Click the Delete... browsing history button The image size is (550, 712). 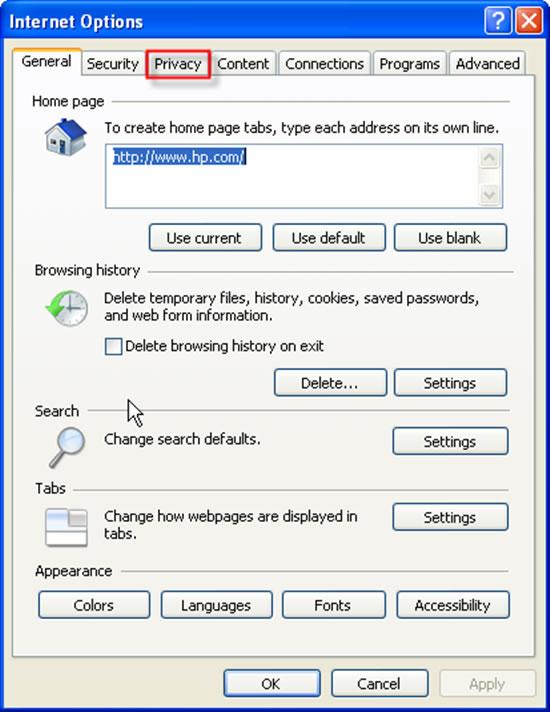click(330, 383)
